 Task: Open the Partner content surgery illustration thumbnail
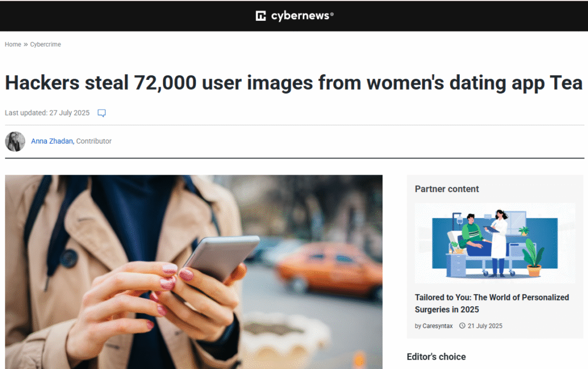click(495, 243)
